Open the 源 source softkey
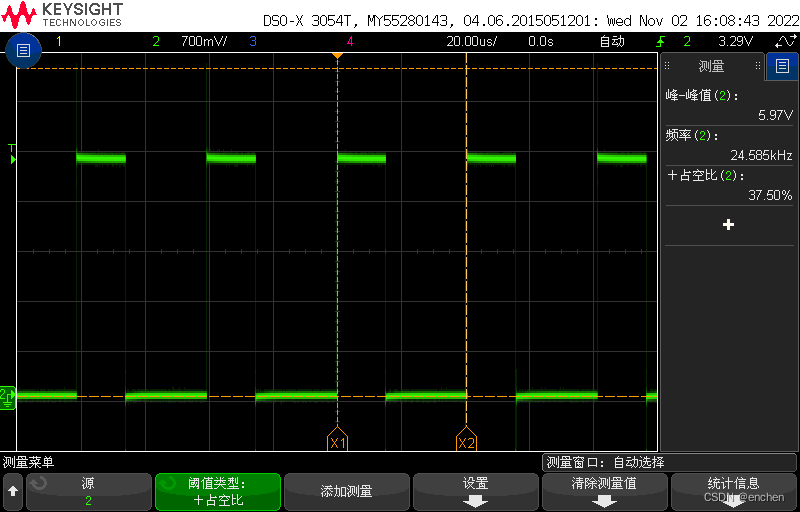Image resolution: width=800 pixels, height=512 pixels. [x=89, y=492]
